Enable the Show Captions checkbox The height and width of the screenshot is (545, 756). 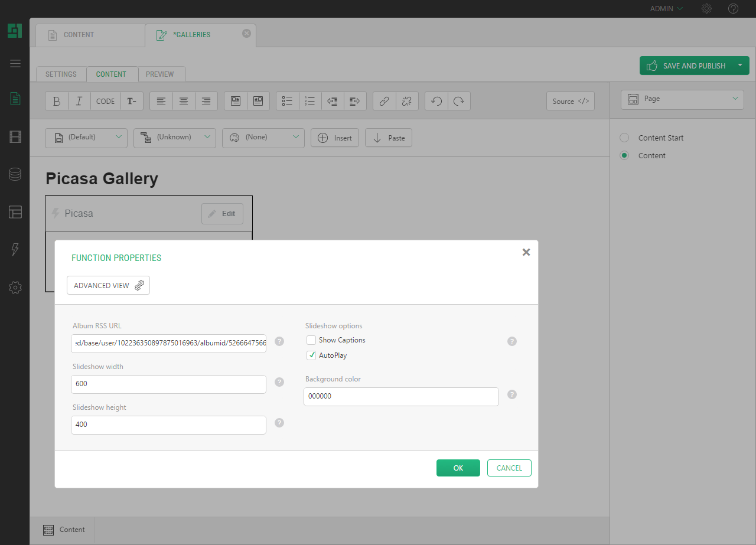(311, 340)
